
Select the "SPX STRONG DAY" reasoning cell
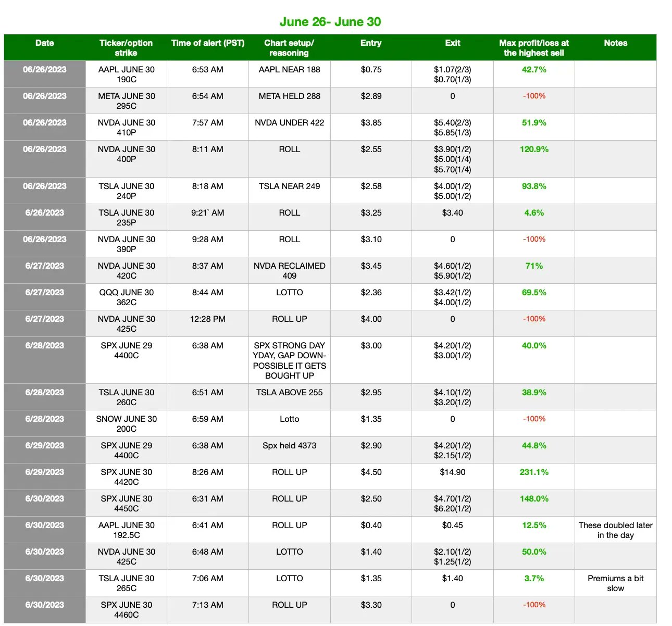(289, 360)
